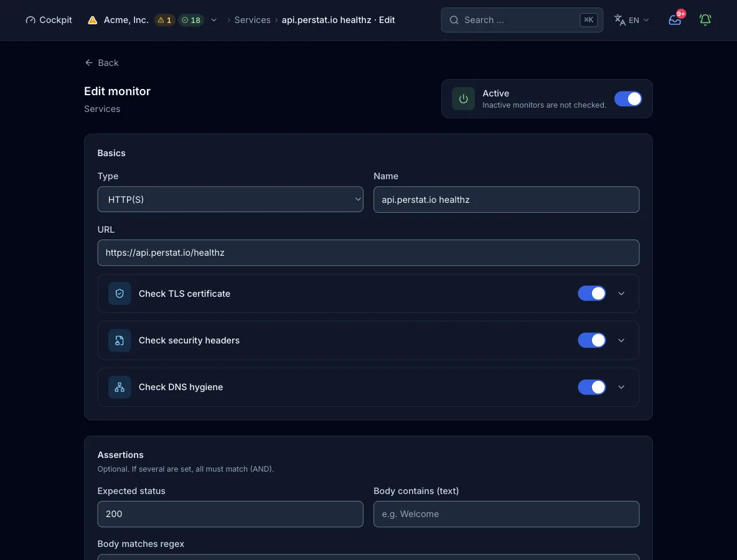Open the Cockpit dashboard link
Viewport: 737px width, 560px height.
coord(49,20)
